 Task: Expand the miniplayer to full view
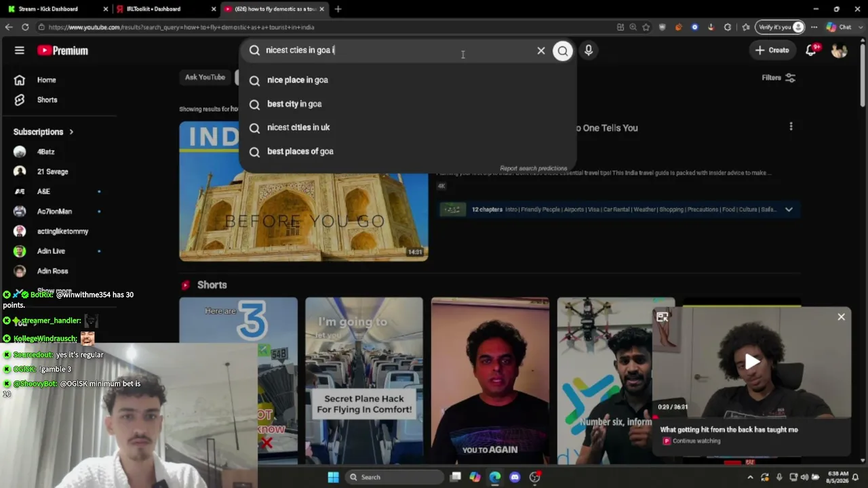click(663, 317)
